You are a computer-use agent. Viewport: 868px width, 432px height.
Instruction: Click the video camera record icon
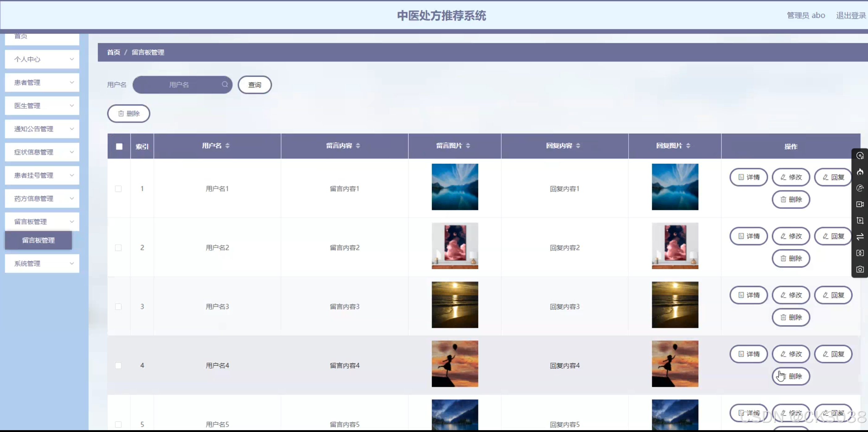[x=860, y=204]
